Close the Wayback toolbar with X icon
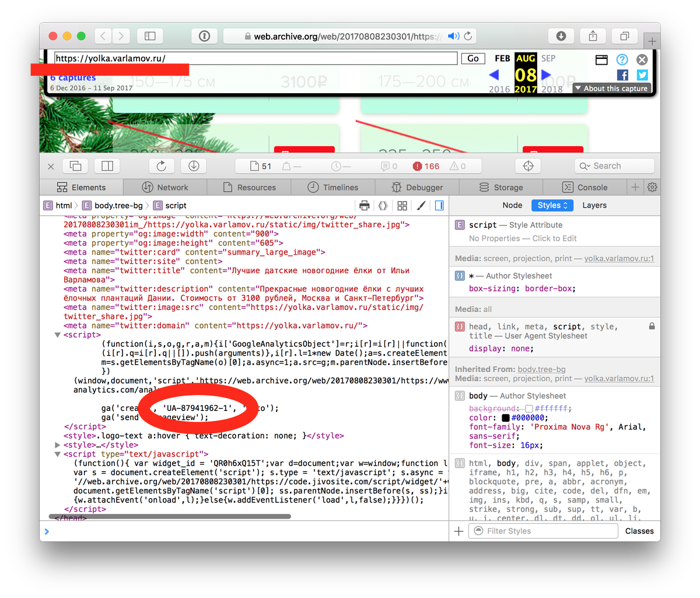The width and height of the screenshot is (700, 598). click(x=642, y=59)
